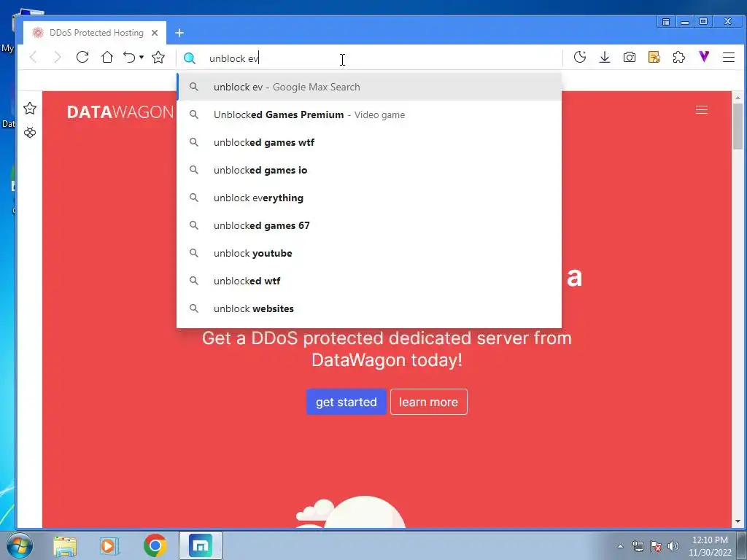Click the search magnifier in the address bar
This screenshot has width=747, height=560.
coord(189,58)
